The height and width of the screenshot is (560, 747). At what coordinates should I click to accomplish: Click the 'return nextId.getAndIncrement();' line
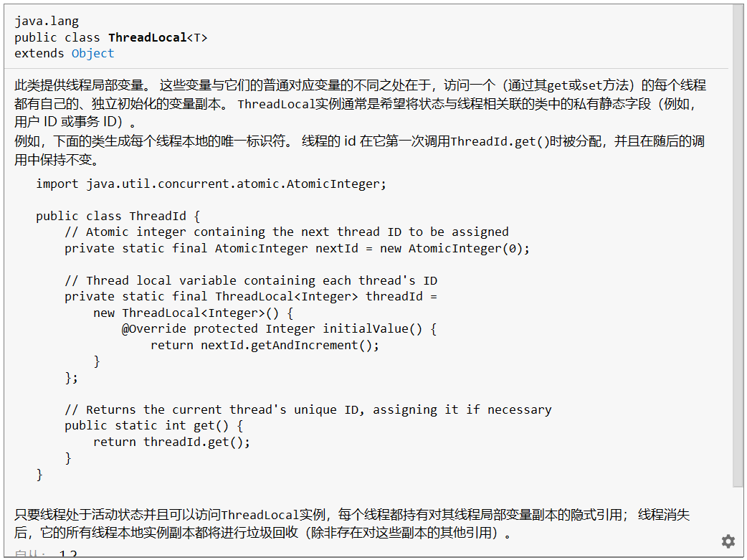pyautogui.click(x=265, y=346)
